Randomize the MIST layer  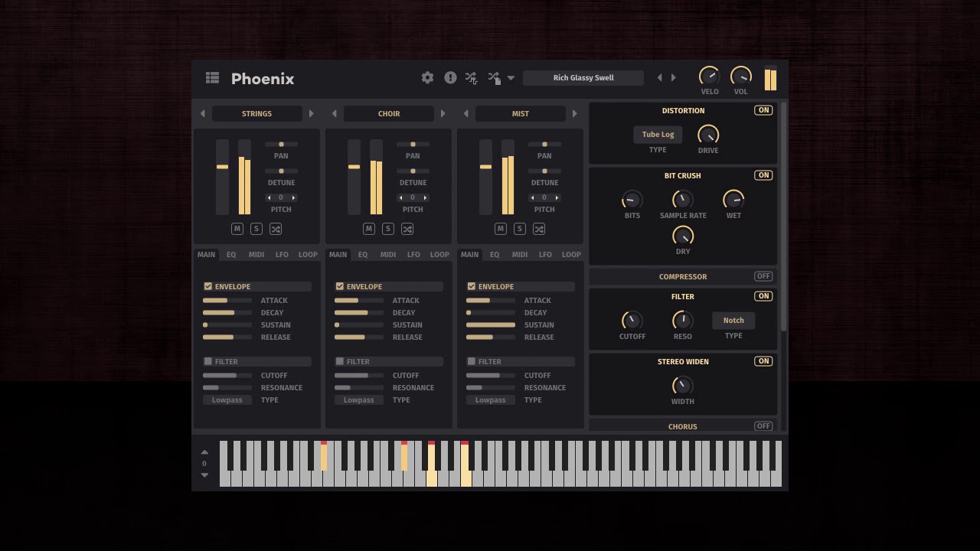click(x=539, y=229)
